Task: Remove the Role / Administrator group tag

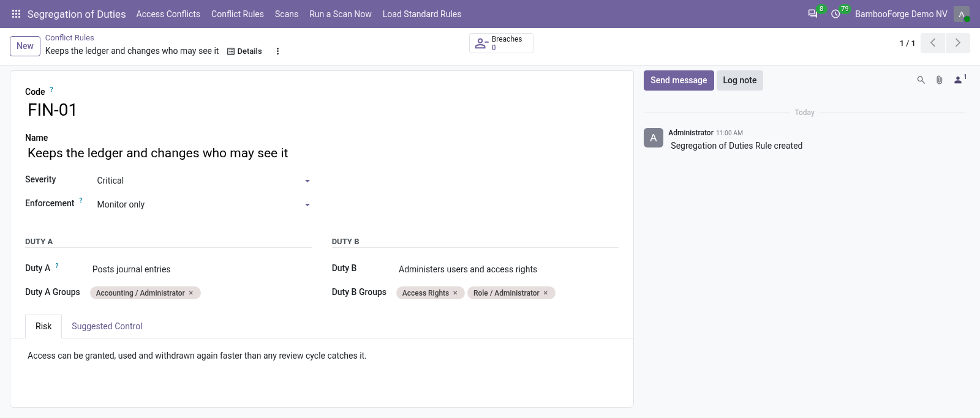Action: [546, 293]
